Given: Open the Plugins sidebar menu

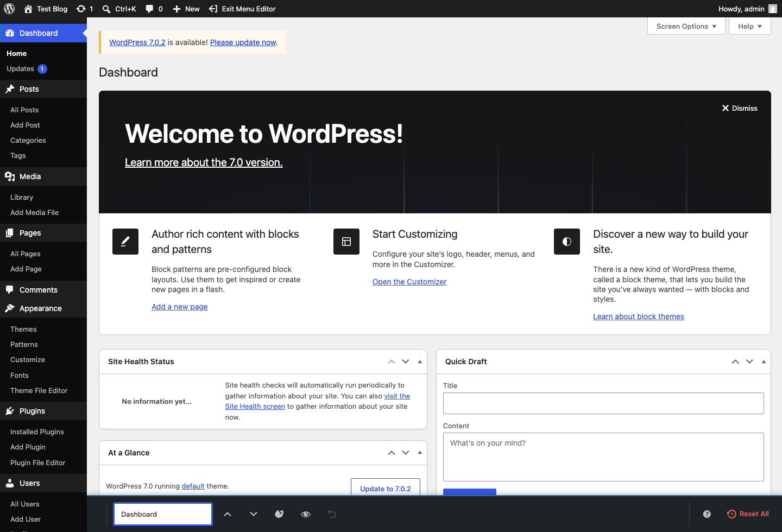Looking at the screenshot, I should 43,411.
